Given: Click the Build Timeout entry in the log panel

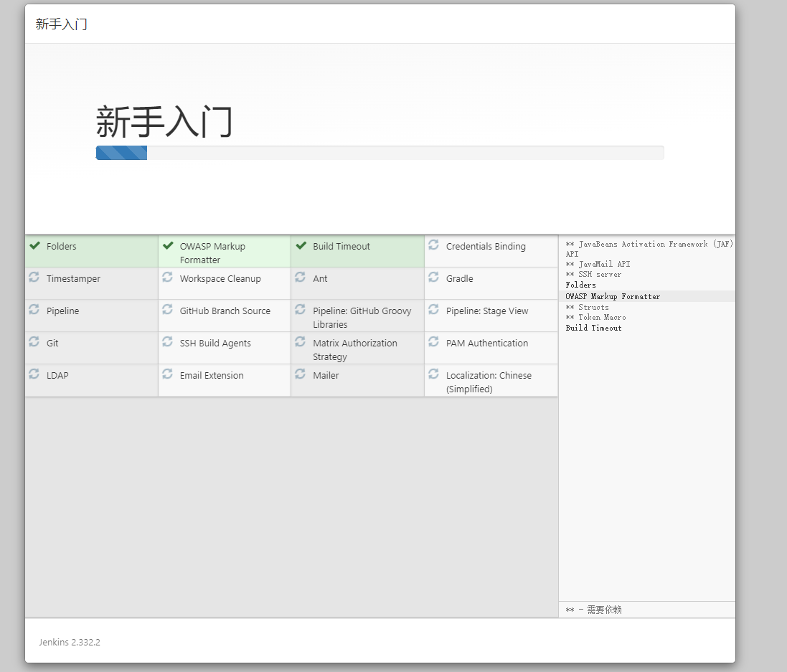Looking at the screenshot, I should 593,328.
